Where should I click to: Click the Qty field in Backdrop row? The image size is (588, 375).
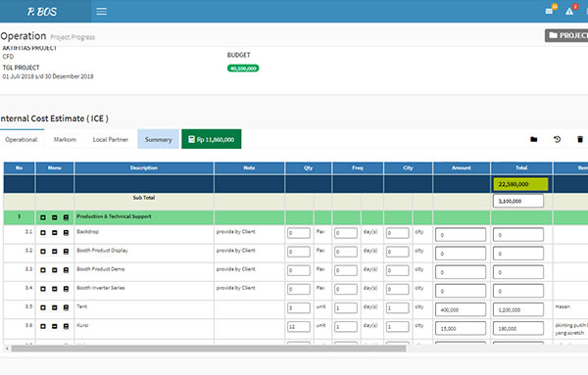(299, 233)
